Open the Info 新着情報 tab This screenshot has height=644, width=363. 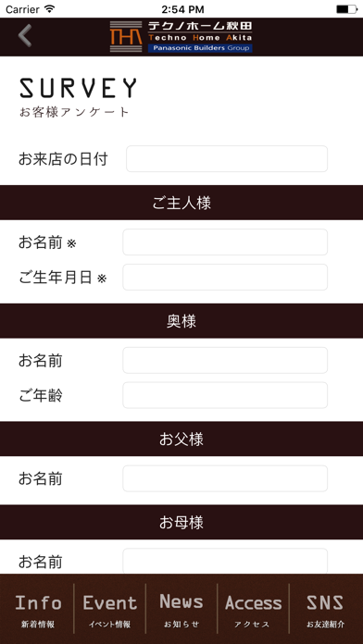38,610
